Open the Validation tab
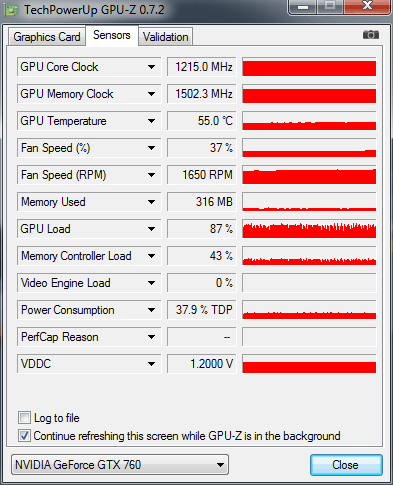This screenshot has width=393, height=485. (x=166, y=37)
